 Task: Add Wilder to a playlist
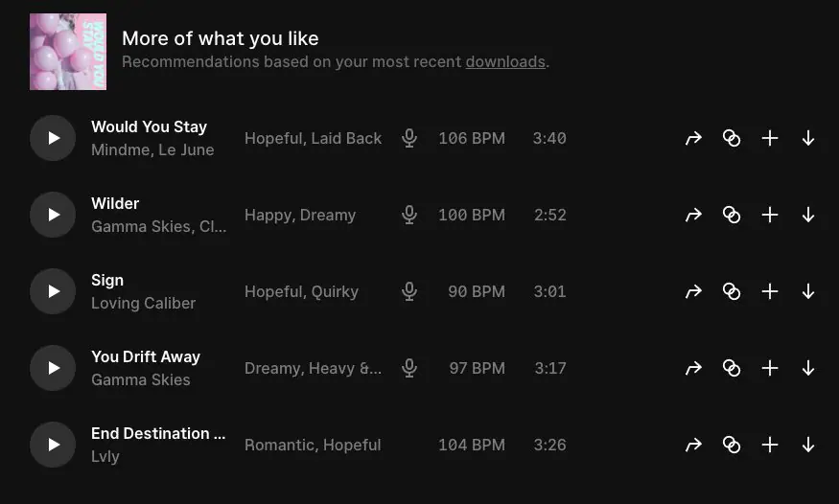pos(770,215)
